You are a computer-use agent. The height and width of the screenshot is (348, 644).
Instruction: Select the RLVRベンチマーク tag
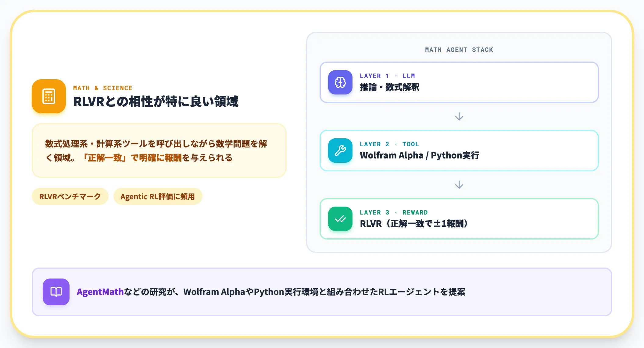[x=70, y=197]
